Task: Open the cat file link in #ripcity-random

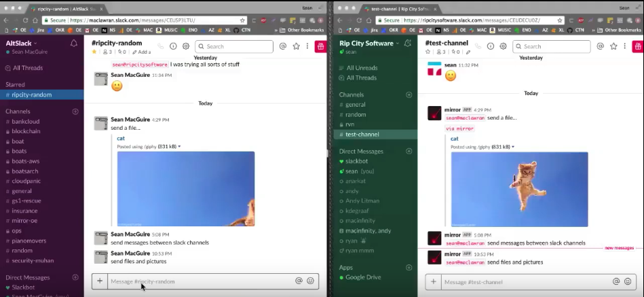Action: 121,138
